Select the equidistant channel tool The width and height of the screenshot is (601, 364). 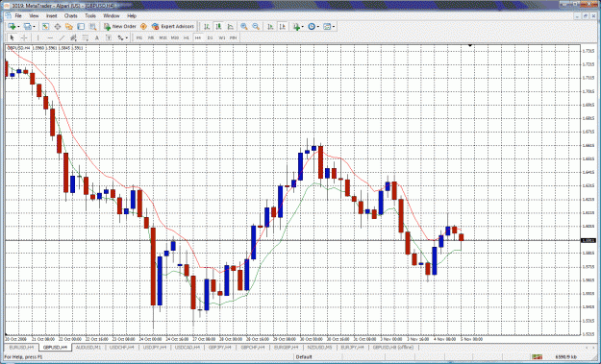pos(73,37)
